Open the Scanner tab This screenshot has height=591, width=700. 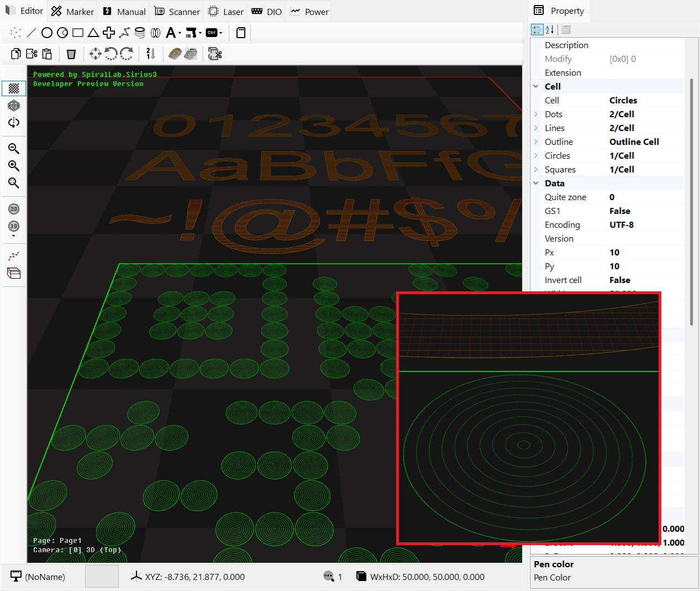(177, 12)
